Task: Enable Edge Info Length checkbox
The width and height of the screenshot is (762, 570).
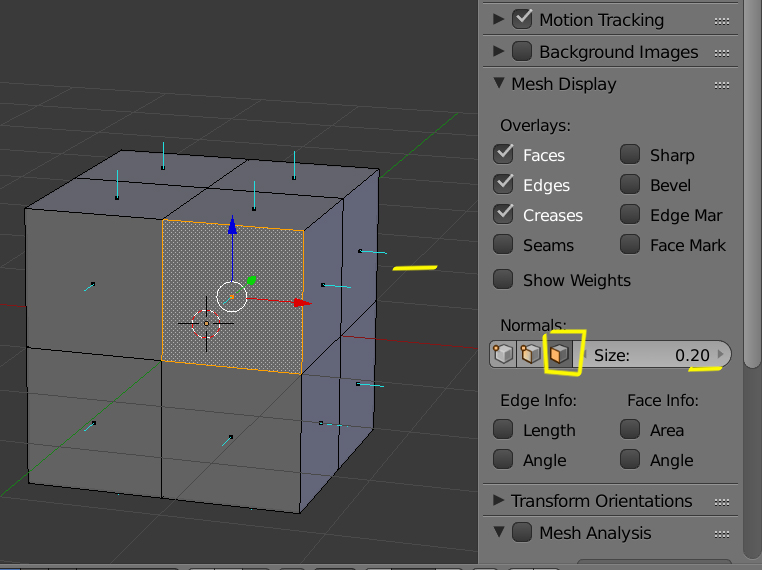Action: pos(503,430)
